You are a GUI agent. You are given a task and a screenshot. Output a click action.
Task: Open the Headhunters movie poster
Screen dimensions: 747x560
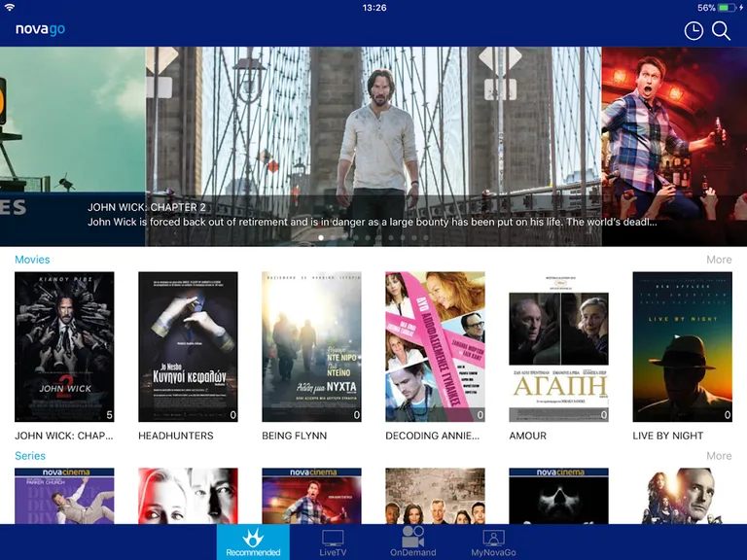[188, 347]
